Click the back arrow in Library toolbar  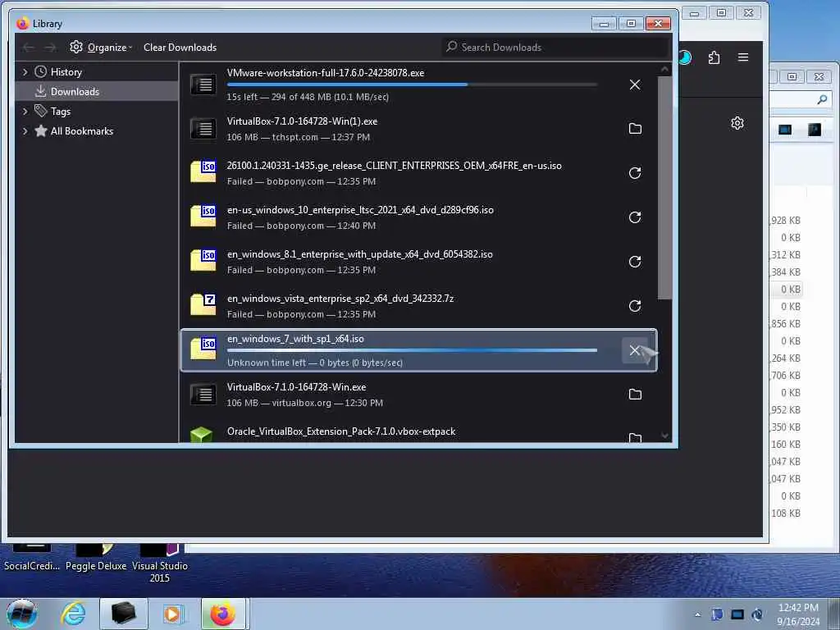click(29, 48)
